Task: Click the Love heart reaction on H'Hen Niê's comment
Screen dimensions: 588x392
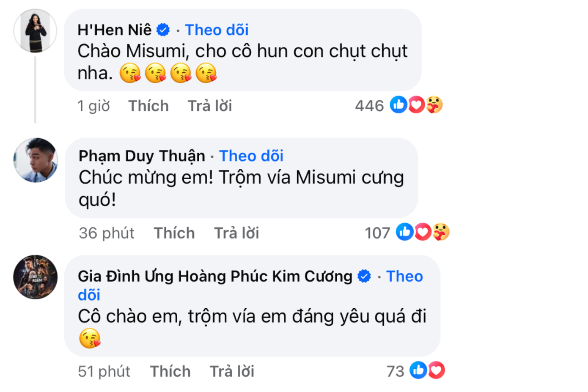Action: pyautogui.click(x=416, y=105)
